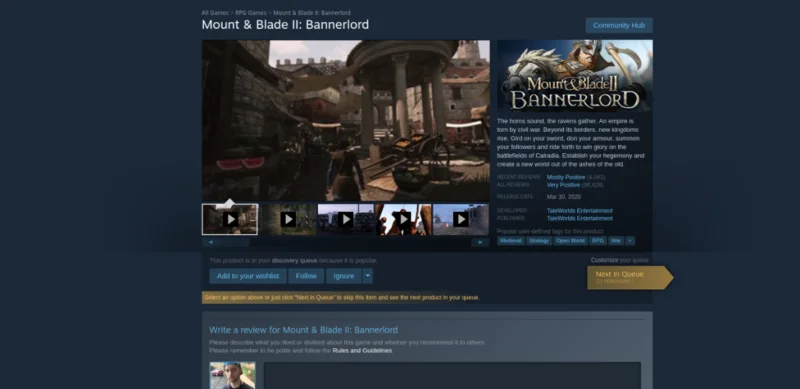The height and width of the screenshot is (389, 800).
Task: Click the user avatar picture
Action: pos(232,376)
